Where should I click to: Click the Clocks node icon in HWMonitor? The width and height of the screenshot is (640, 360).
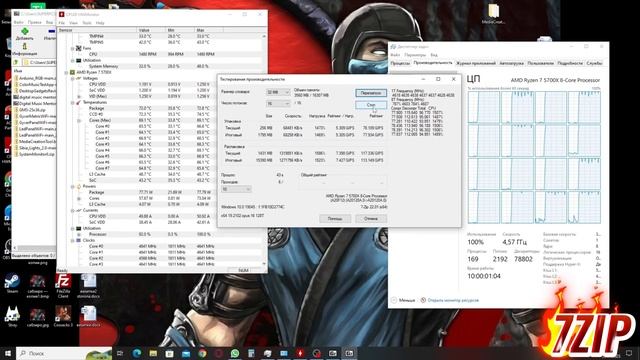click(79, 240)
